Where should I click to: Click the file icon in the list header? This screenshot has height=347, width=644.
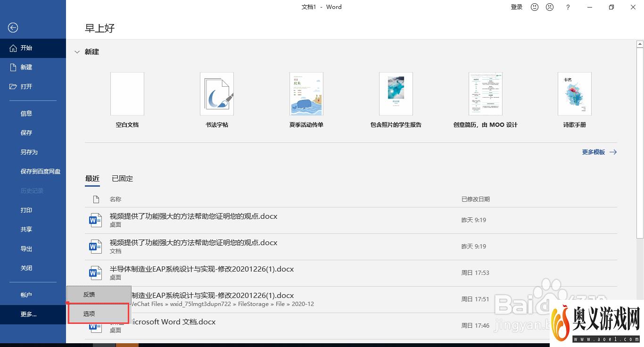[x=96, y=199]
